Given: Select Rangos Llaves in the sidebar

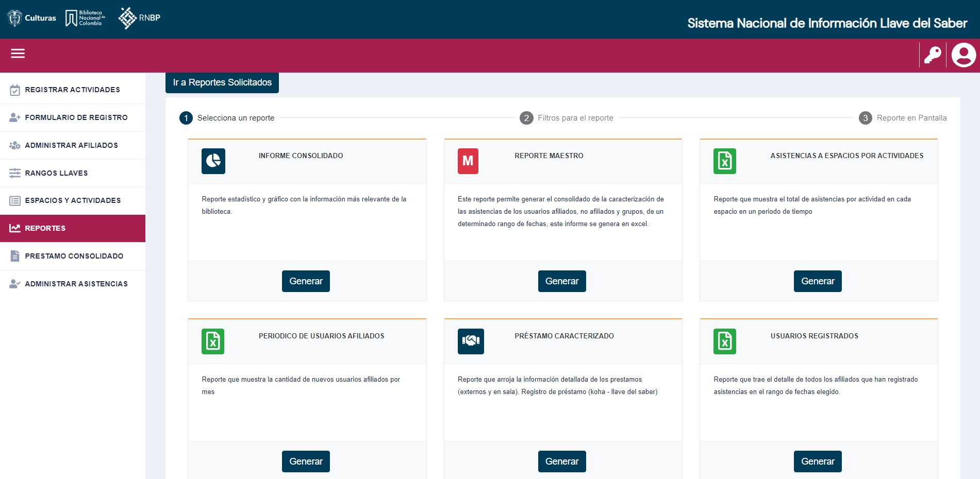Looking at the screenshot, I should 73,173.
